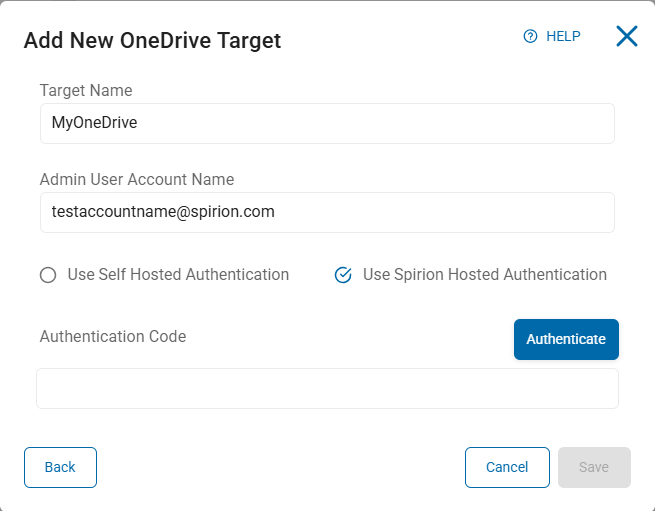This screenshot has height=511, width=655.
Task: Click the "Add New OneDrive Target" title
Action: [x=152, y=41]
